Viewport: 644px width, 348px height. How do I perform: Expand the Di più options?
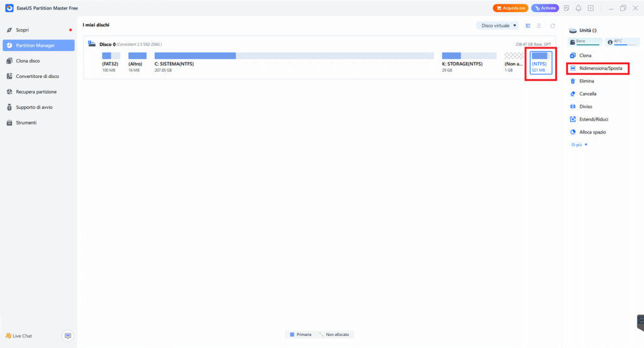pyautogui.click(x=579, y=145)
